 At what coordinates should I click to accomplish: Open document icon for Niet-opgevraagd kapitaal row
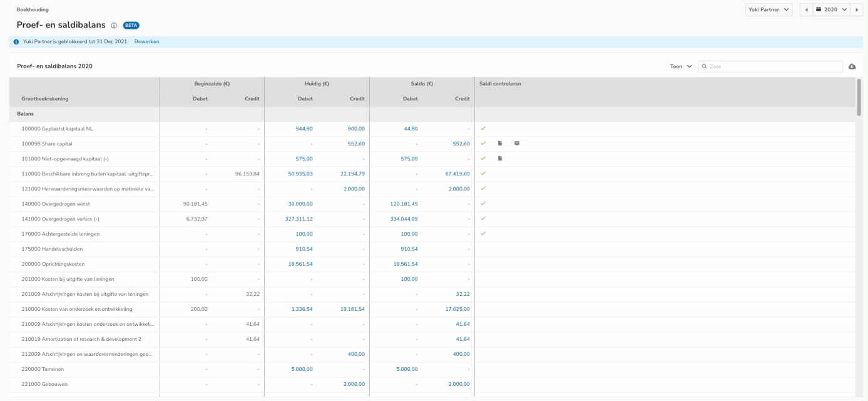click(500, 159)
